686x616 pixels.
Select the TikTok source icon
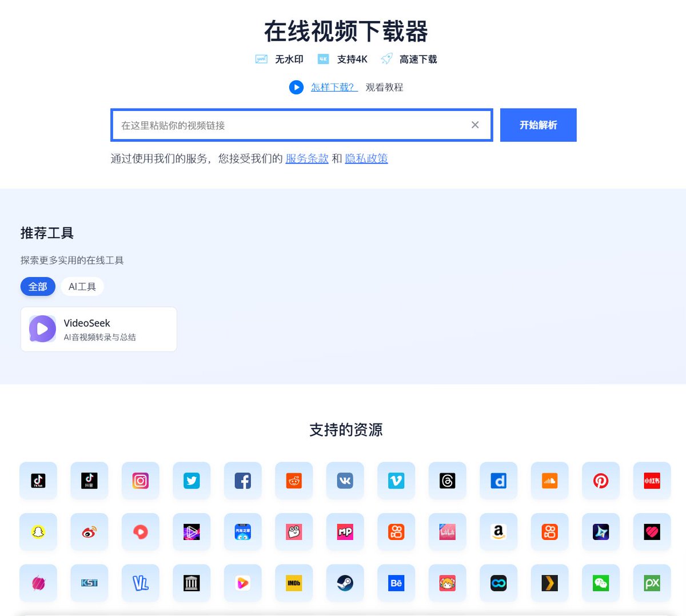coord(38,480)
